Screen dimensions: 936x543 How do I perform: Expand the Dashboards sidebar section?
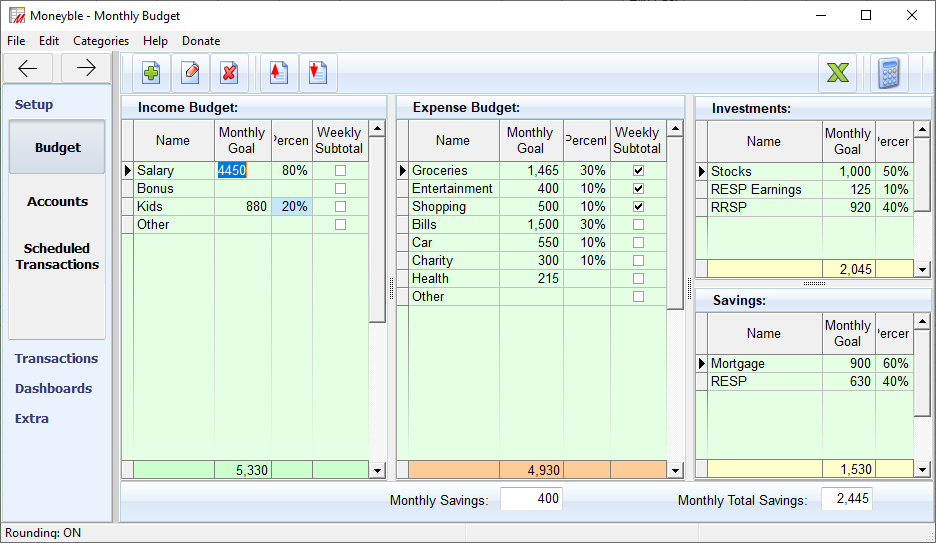pyautogui.click(x=53, y=388)
